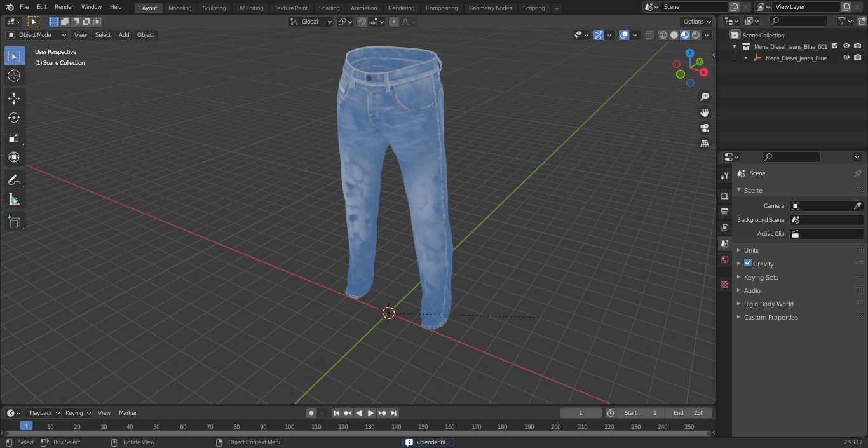
Task: Switch to solid viewport shading
Action: [674, 35]
